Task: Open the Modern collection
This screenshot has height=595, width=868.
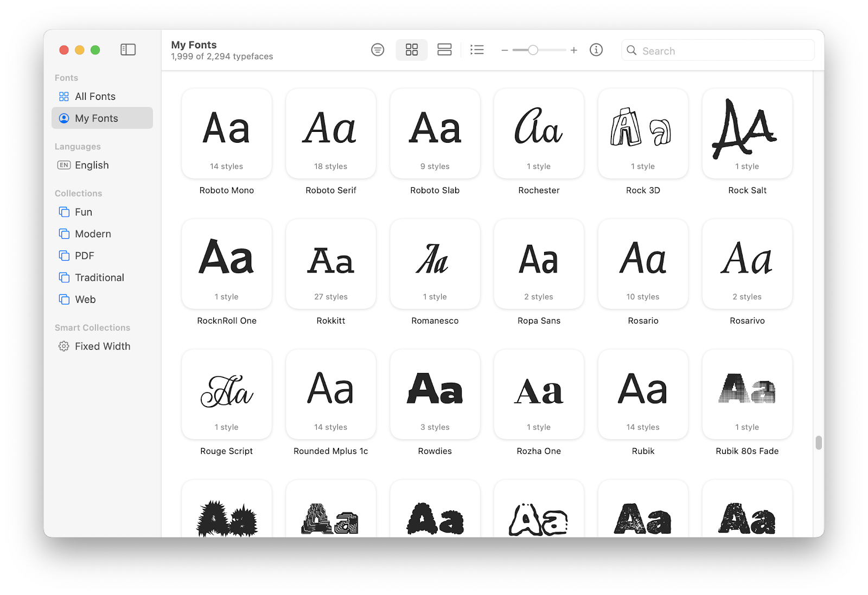Action: (x=102, y=234)
